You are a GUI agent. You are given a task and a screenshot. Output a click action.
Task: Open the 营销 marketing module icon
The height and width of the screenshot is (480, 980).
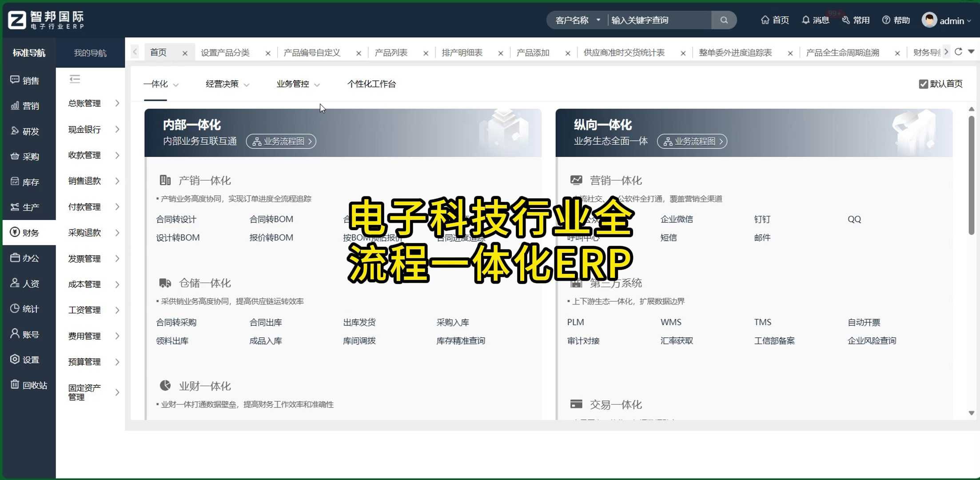tap(15, 105)
